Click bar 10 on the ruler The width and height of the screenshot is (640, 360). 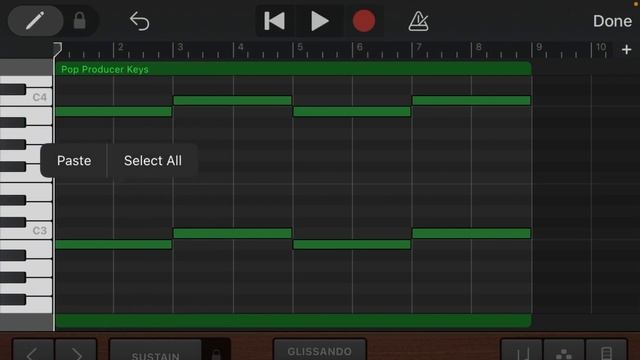click(600, 47)
